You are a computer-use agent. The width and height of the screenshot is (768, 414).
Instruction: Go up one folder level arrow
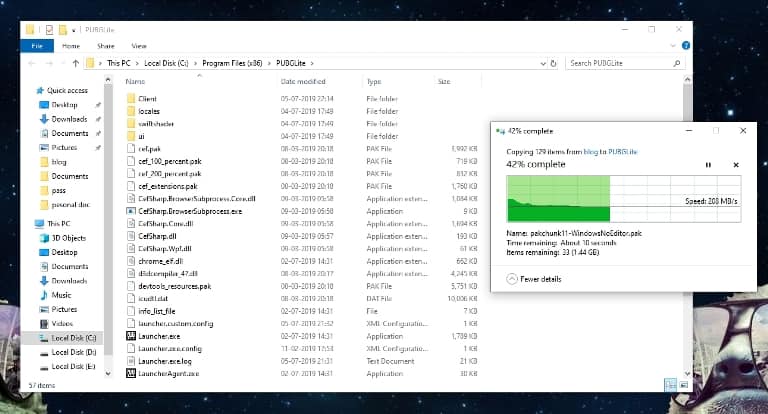click(76, 63)
